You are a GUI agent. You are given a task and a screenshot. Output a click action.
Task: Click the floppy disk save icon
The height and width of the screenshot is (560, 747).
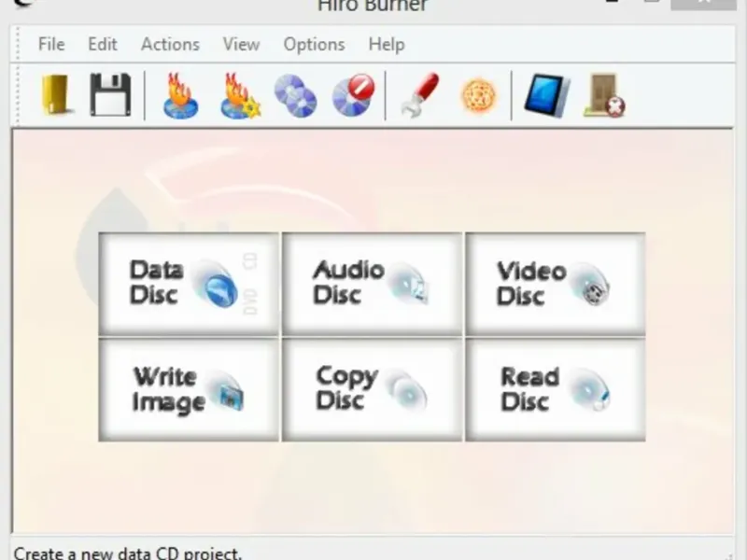tap(110, 95)
